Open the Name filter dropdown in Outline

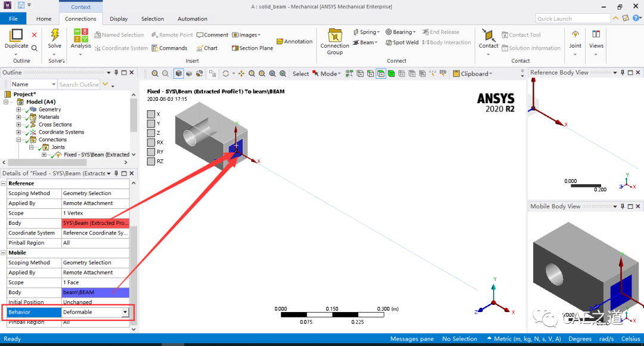tap(54, 84)
